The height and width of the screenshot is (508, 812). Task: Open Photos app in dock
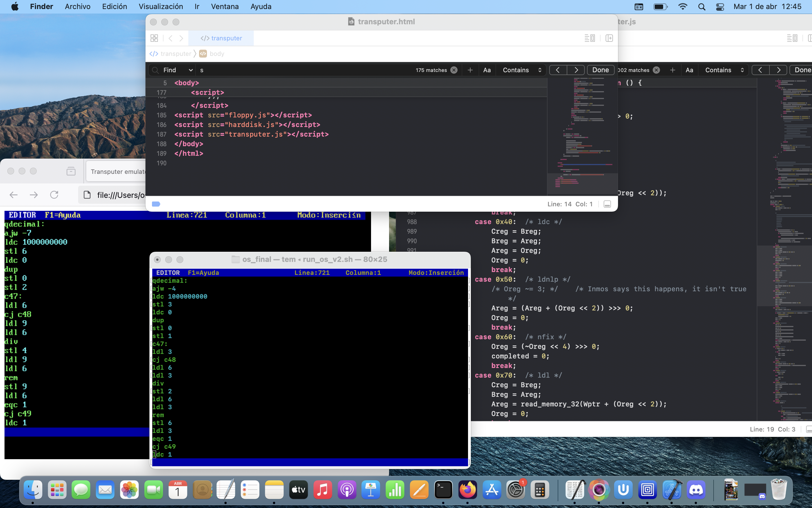[129, 490]
